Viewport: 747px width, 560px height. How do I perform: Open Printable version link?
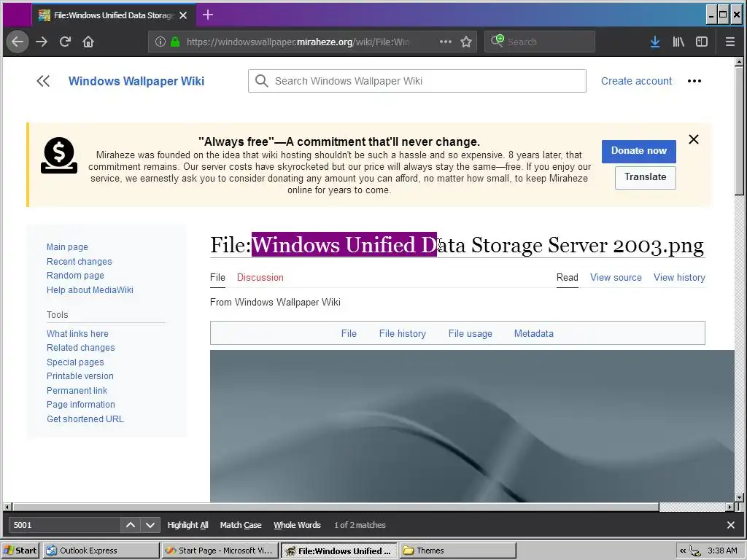[80, 376]
